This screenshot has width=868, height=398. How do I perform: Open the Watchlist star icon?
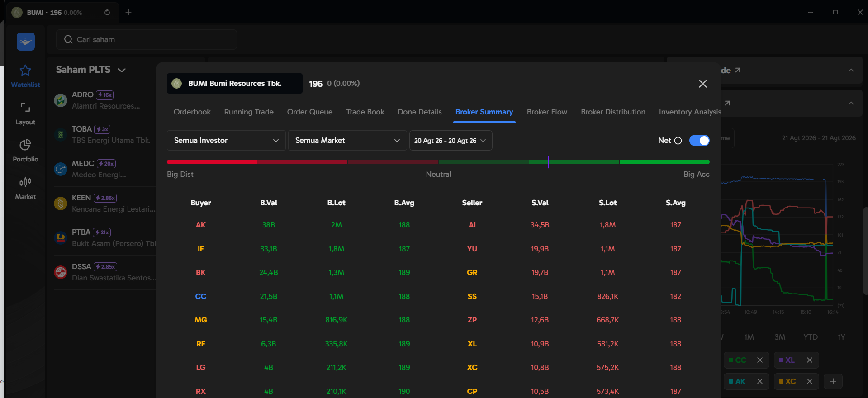coord(25,71)
